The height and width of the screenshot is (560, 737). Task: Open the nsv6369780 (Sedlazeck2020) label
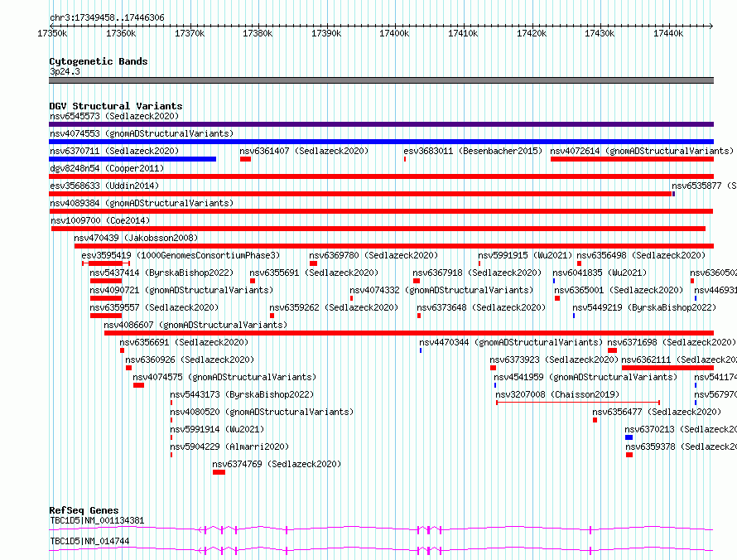point(373,255)
